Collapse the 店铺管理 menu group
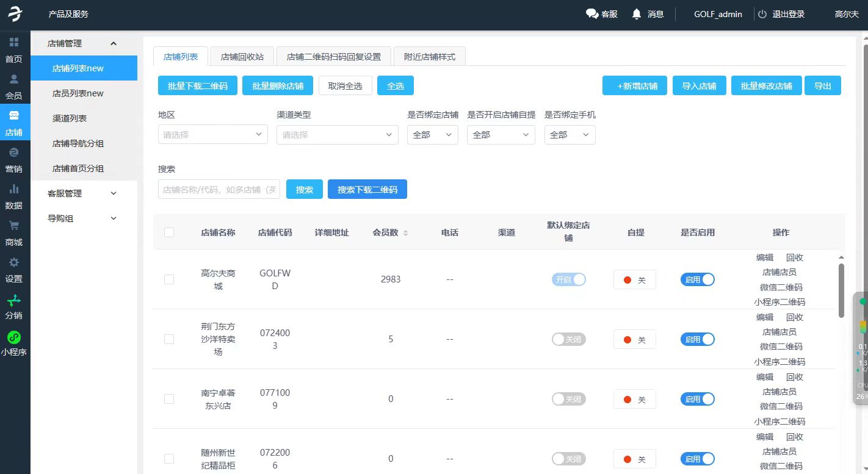The height and width of the screenshot is (474, 868). coord(84,43)
